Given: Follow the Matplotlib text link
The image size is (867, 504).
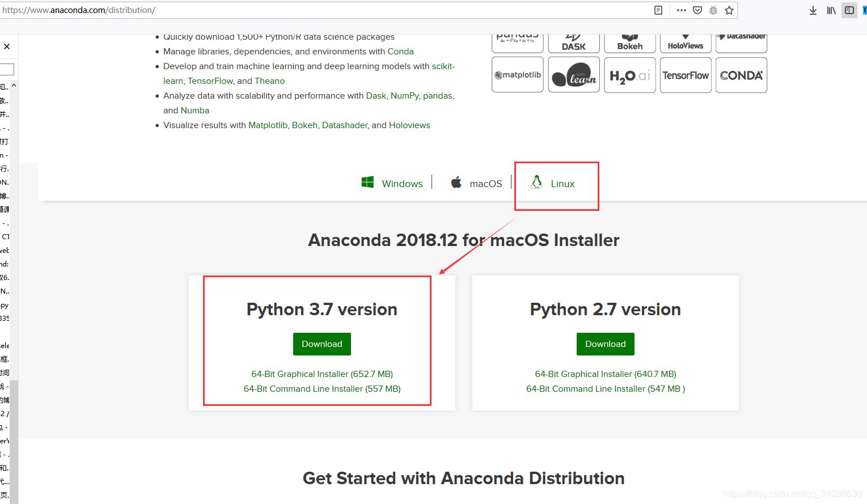Looking at the screenshot, I should [268, 125].
